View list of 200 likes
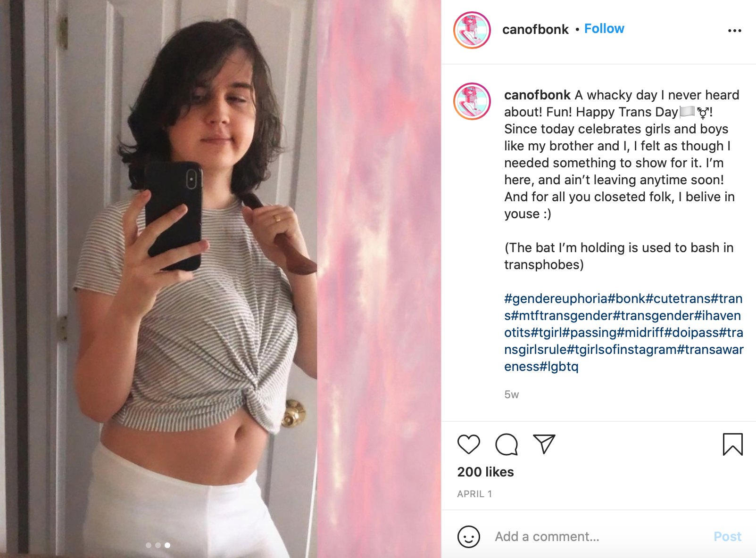Viewport: 756px width, 558px height. coord(485,472)
